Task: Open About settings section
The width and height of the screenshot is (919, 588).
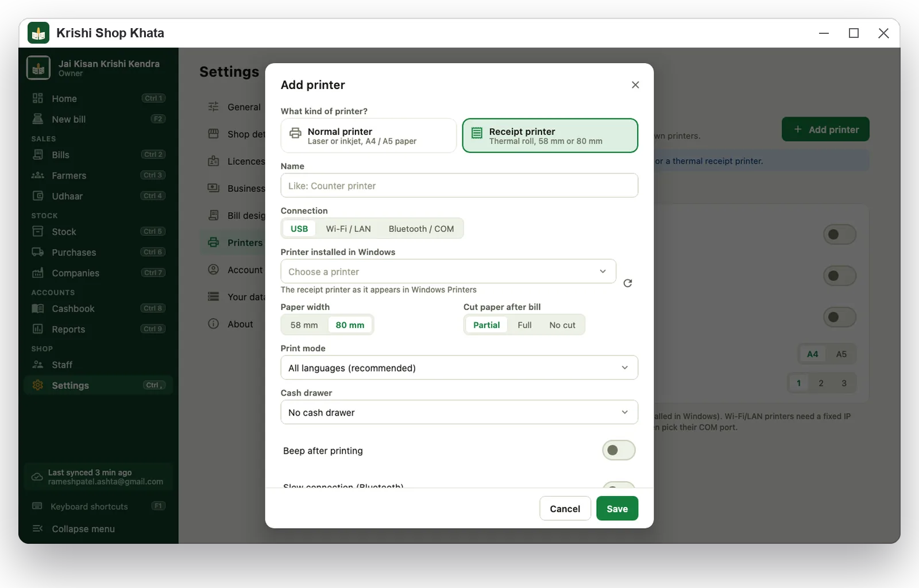Action: tap(232, 324)
